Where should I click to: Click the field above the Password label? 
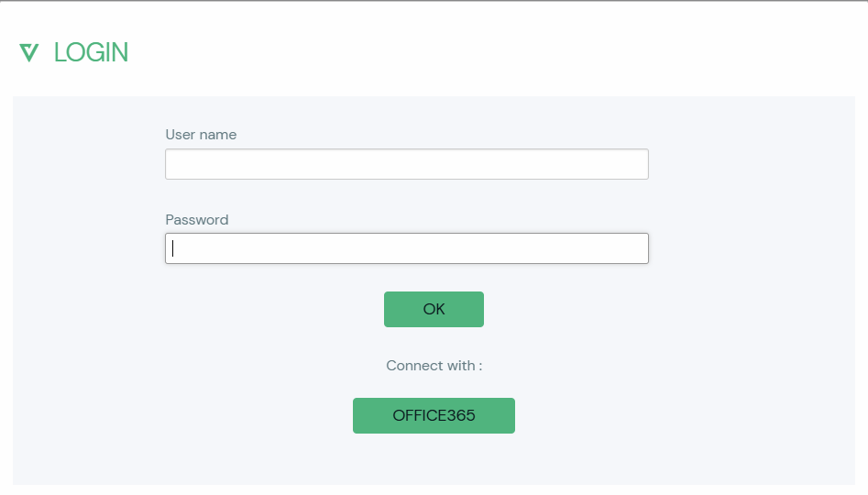tap(406, 164)
